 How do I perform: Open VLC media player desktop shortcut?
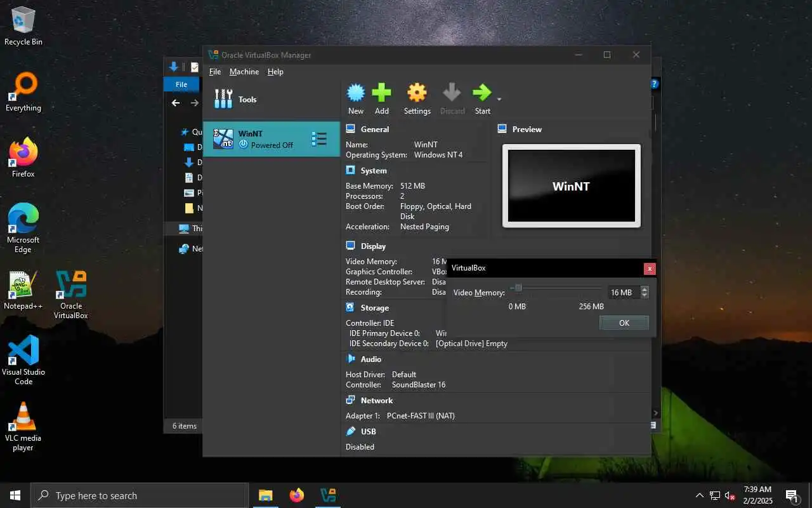pos(23,426)
